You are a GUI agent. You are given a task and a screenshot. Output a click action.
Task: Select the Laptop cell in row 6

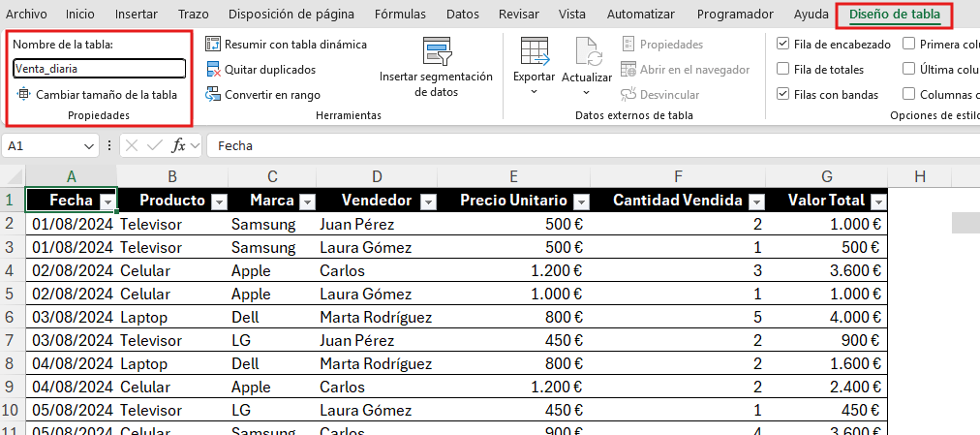(x=172, y=317)
